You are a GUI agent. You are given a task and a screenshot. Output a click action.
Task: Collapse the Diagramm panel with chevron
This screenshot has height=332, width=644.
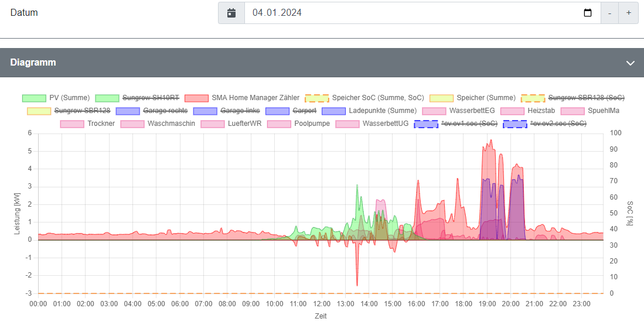pos(631,63)
